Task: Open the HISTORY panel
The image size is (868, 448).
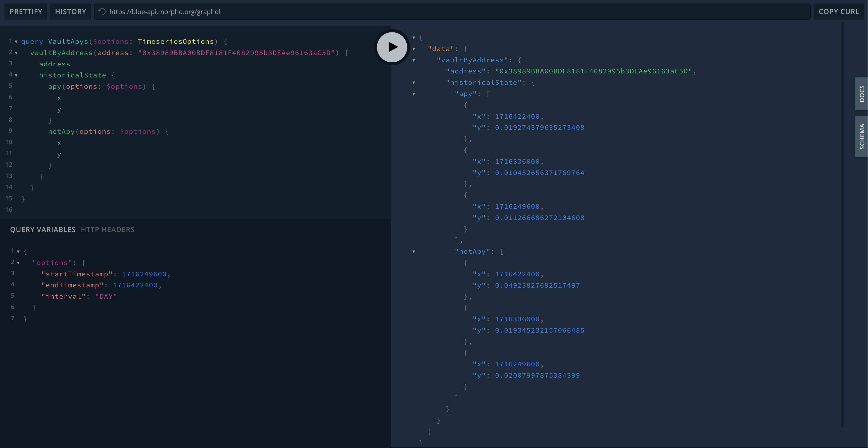Action: tap(70, 12)
